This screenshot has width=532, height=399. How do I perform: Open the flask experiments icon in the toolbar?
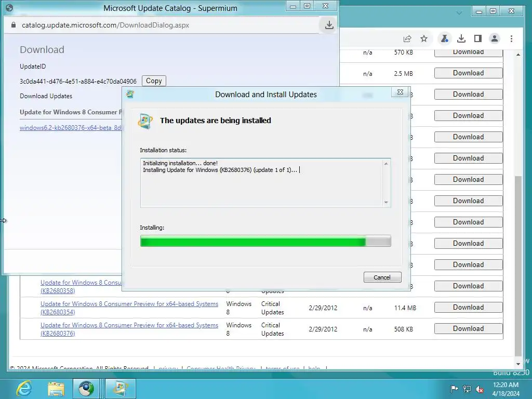[x=444, y=38]
